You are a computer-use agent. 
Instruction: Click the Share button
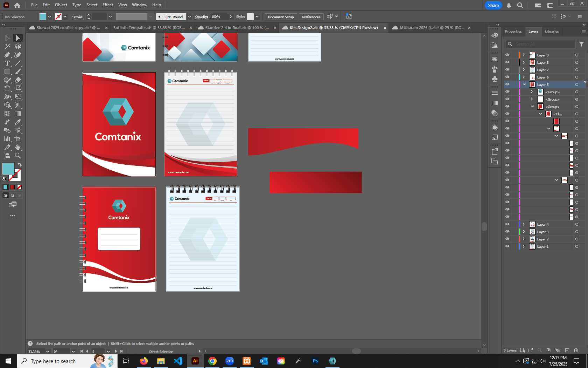tap(493, 5)
